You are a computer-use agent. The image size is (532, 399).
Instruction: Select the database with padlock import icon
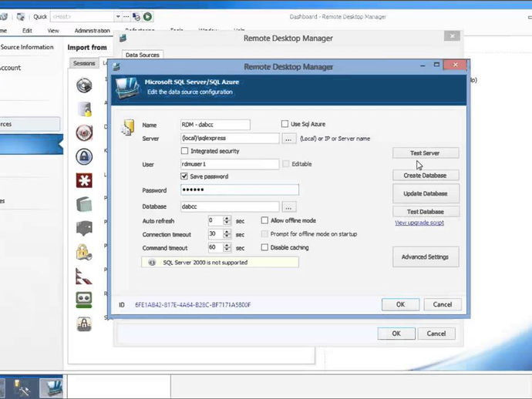click(x=84, y=109)
